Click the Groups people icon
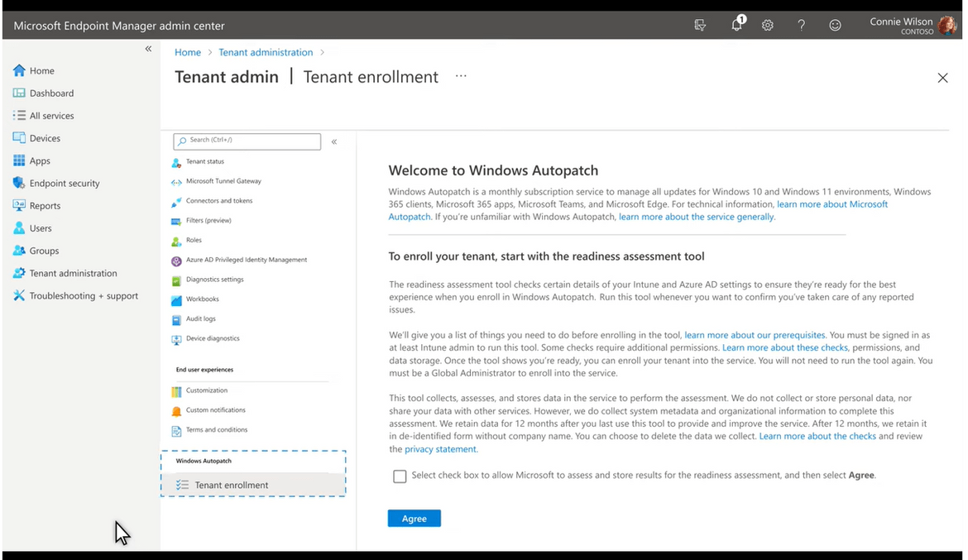This screenshot has height=560, width=968. (19, 251)
